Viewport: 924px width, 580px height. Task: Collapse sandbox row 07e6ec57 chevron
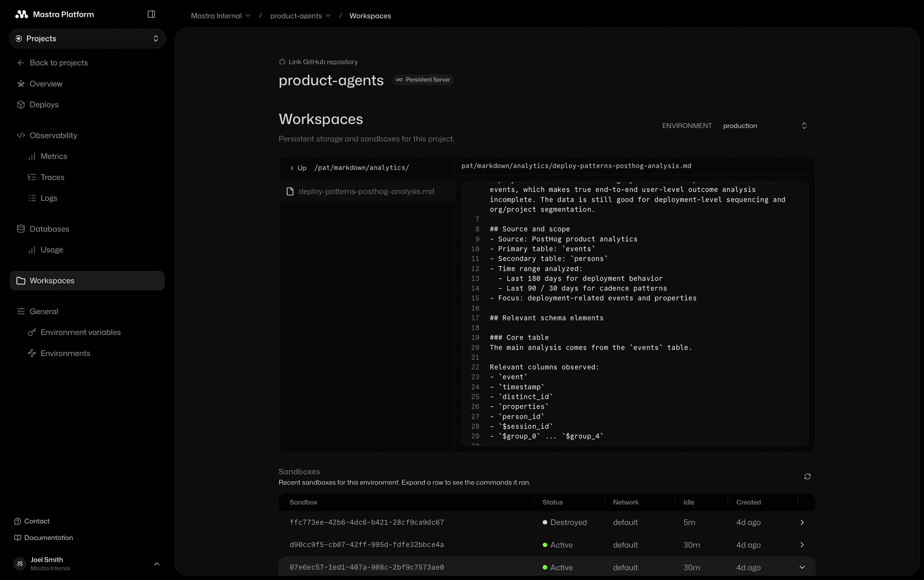(x=802, y=567)
